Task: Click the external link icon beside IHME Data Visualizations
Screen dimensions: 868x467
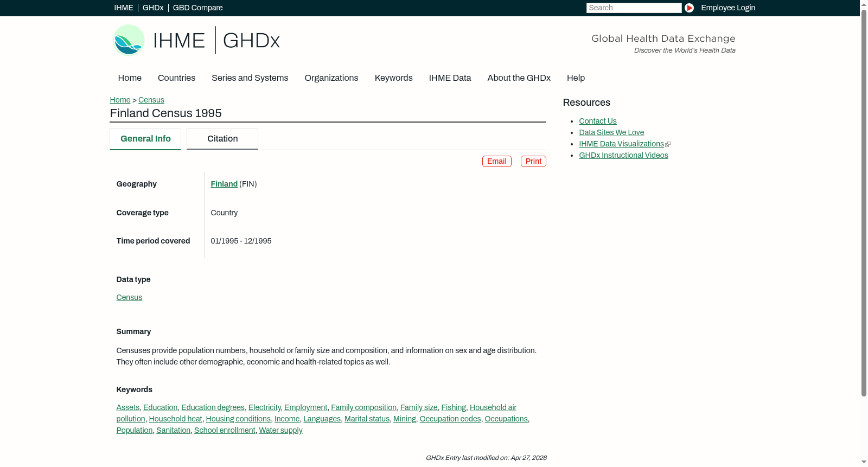Action: tap(668, 144)
